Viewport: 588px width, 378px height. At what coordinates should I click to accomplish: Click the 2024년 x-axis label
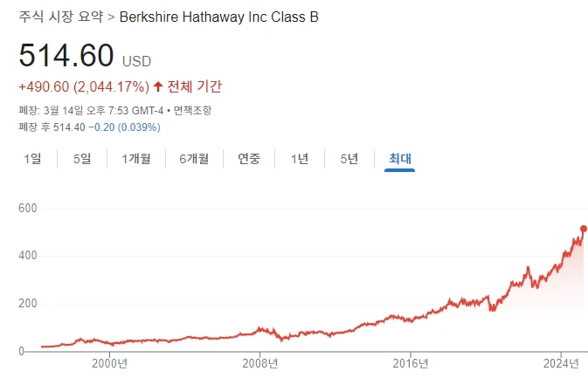click(x=561, y=363)
